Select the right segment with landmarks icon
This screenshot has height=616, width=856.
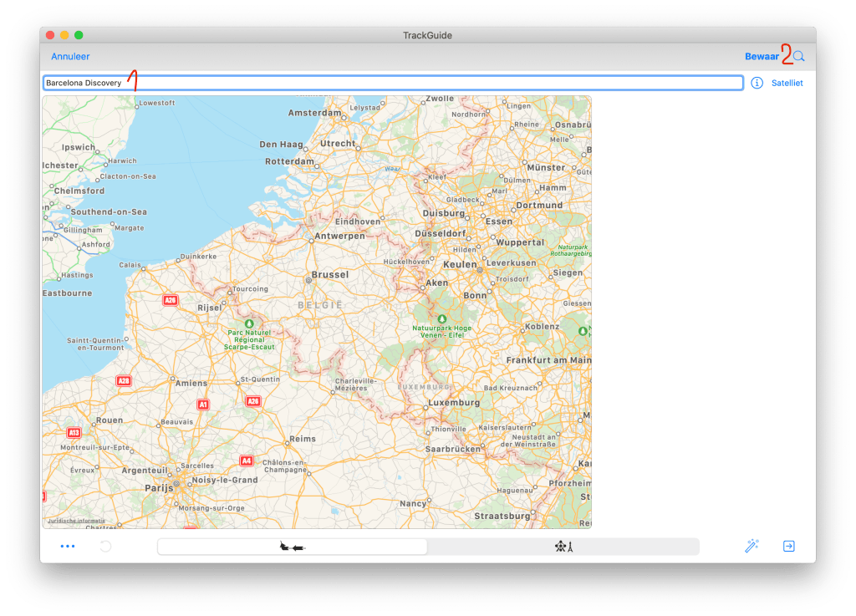point(563,547)
